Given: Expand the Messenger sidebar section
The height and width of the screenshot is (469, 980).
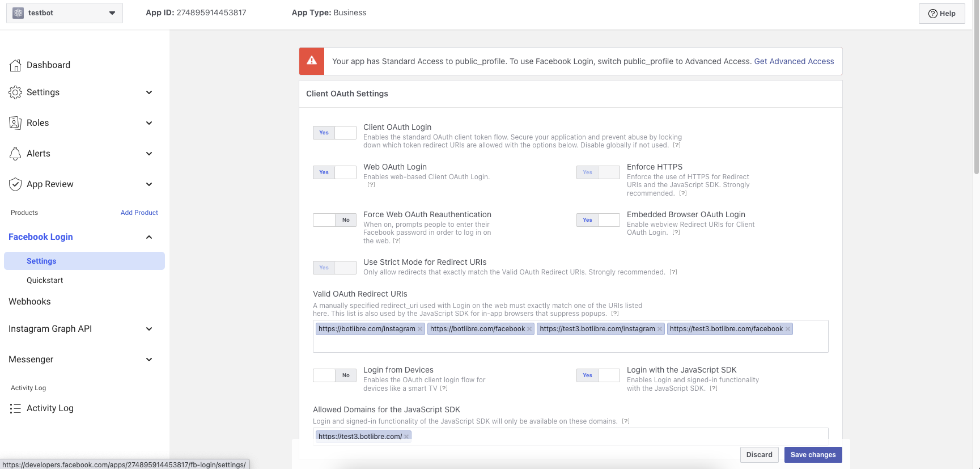Looking at the screenshot, I should coord(149,360).
